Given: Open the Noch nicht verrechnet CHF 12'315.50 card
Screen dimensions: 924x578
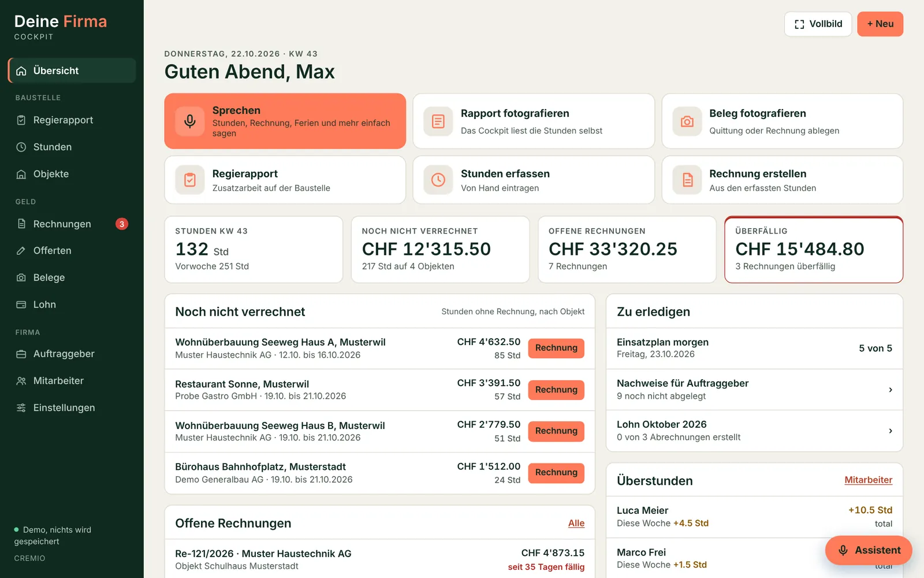Looking at the screenshot, I should (440, 250).
